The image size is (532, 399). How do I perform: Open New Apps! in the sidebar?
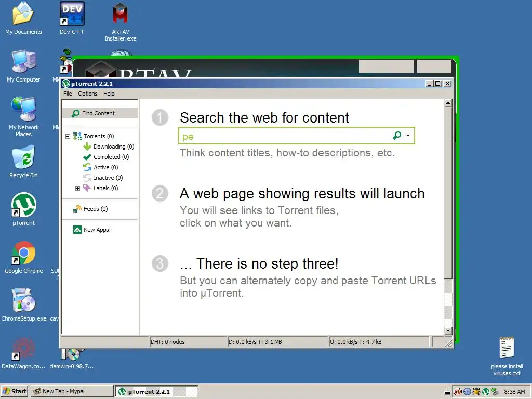point(97,230)
